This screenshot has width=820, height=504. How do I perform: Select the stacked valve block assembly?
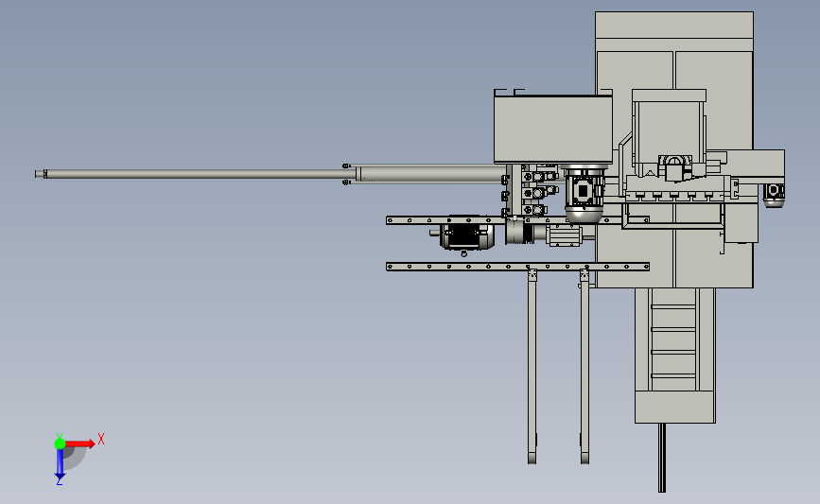click(533, 191)
